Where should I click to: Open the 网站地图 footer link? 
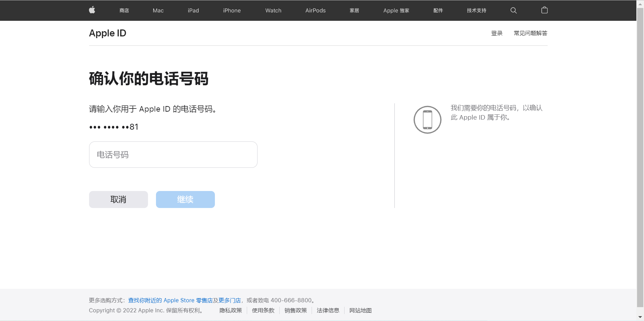pos(360,310)
